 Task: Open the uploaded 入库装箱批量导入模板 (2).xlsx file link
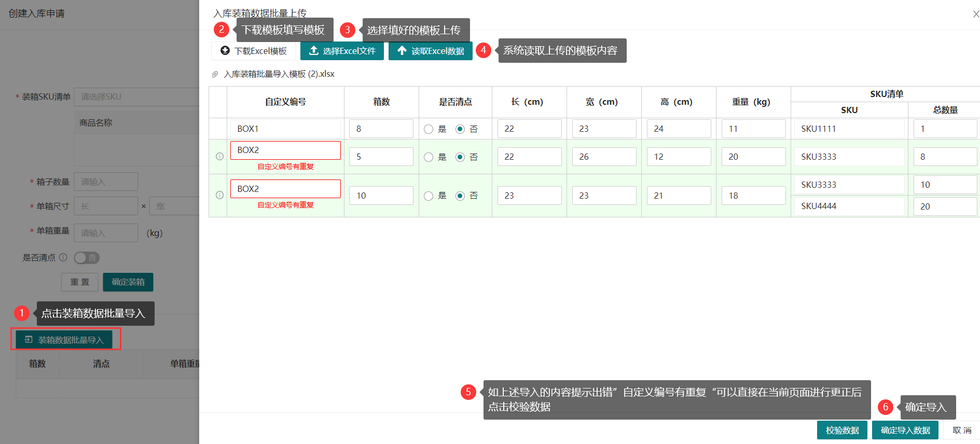point(279,74)
